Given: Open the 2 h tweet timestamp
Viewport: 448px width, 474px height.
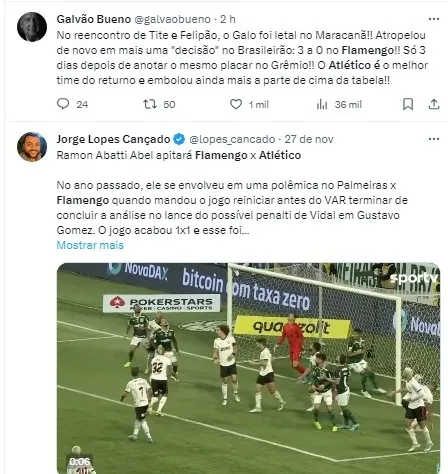Looking at the screenshot, I should tap(228, 19).
